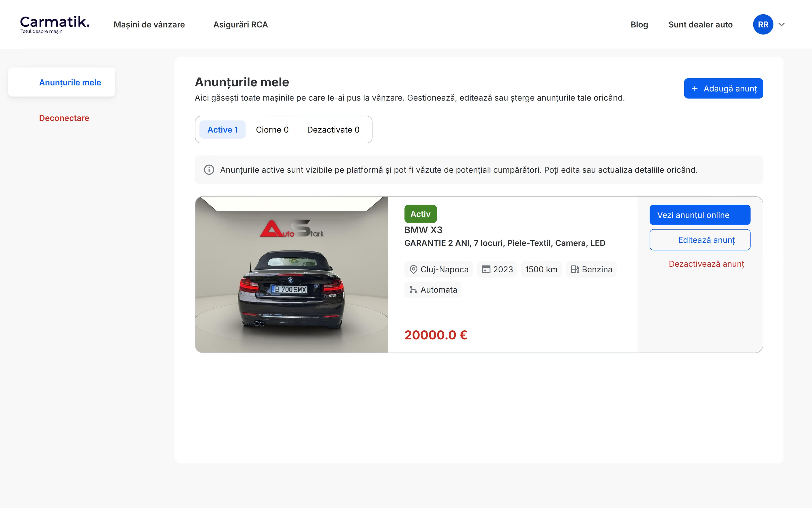This screenshot has height=508, width=812.
Task: Click Editează anunț button
Action: coord(700,240)
